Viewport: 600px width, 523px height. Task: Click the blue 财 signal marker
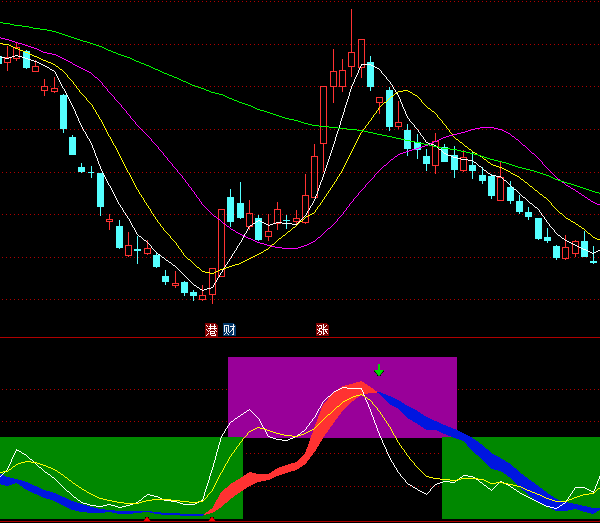coord(229,330)
